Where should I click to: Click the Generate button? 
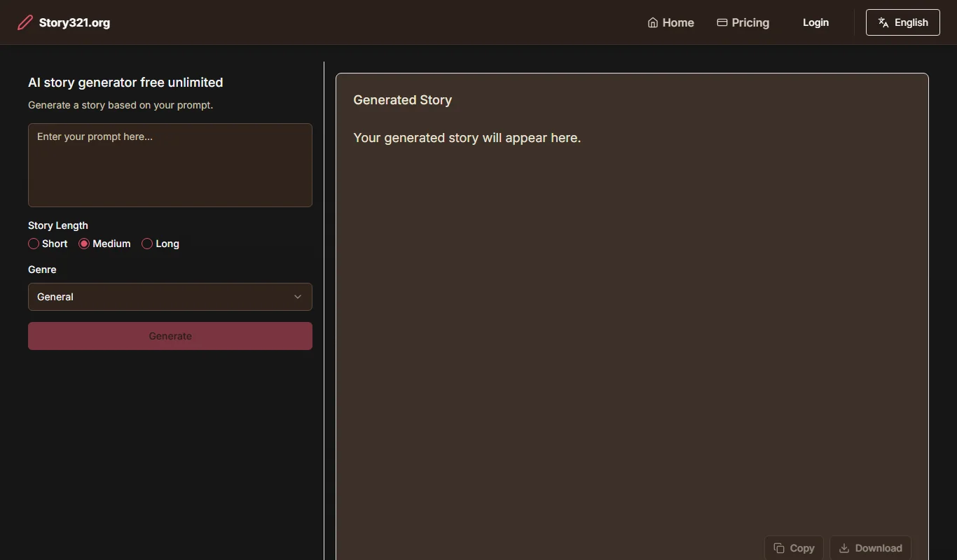170,336
